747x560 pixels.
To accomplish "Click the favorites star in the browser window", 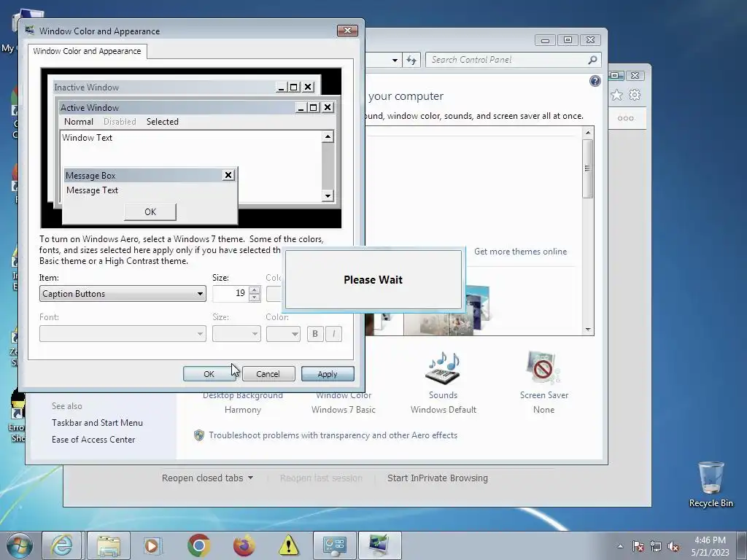I will click(616, 96).
